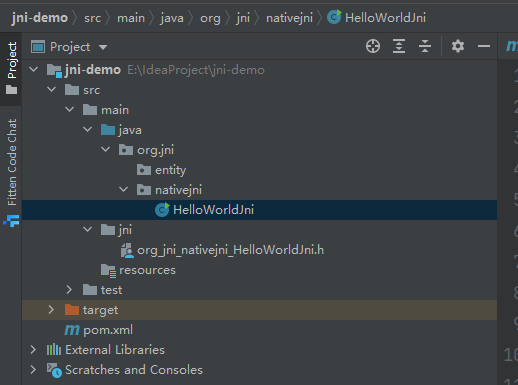Click jni-demo in the breadcrumb bar
This screenshot has width=518, height=385.
(40, 18)
